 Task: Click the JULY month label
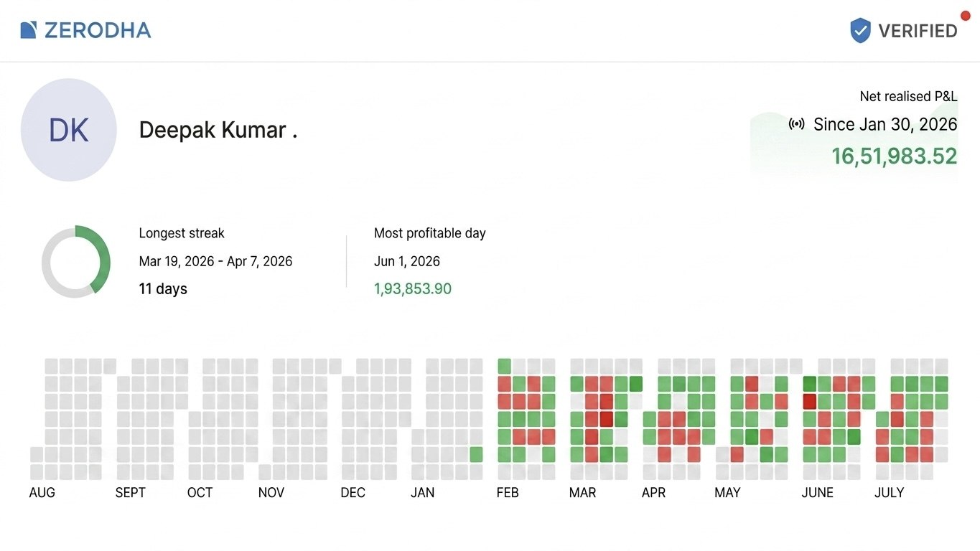click(890, 493)
